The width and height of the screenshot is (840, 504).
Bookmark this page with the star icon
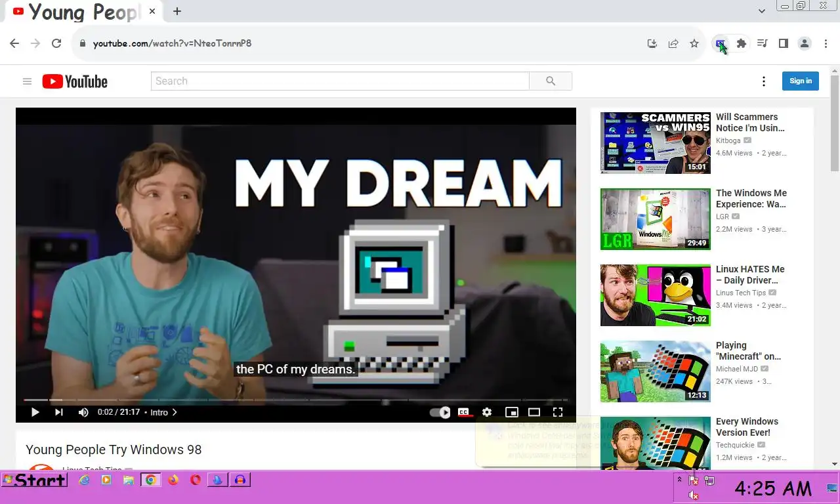tap(694, 43)
